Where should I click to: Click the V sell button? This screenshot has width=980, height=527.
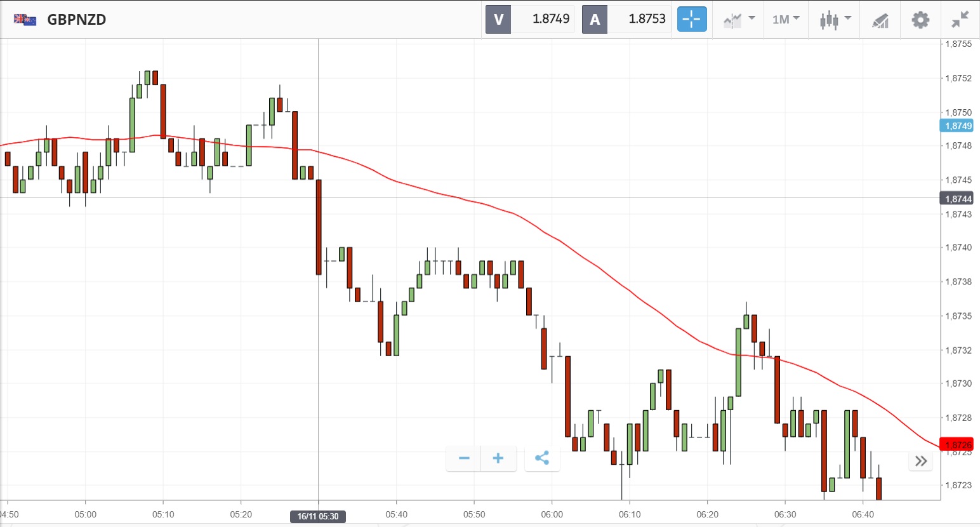pos(498,19)
